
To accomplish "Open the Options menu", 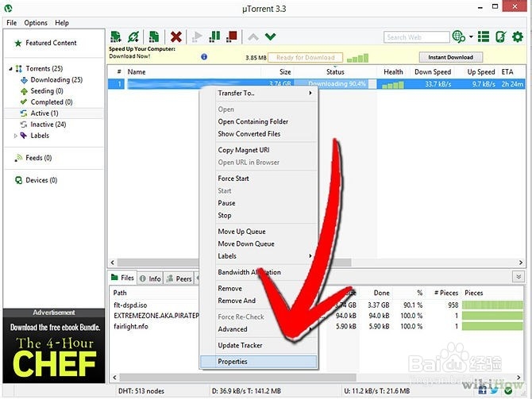I will click(36, 23).
